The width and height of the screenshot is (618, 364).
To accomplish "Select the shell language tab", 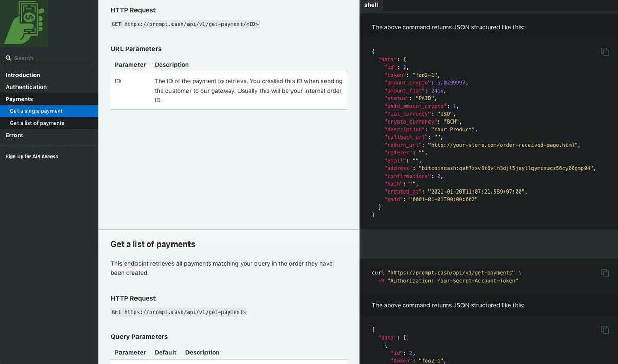I will pyautogui.click(x=371, y=5).
